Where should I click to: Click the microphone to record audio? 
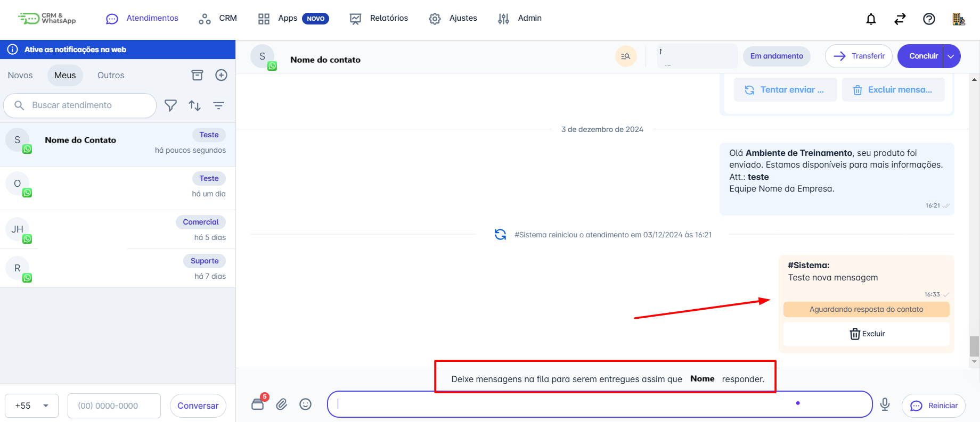[x=885, y=404]
